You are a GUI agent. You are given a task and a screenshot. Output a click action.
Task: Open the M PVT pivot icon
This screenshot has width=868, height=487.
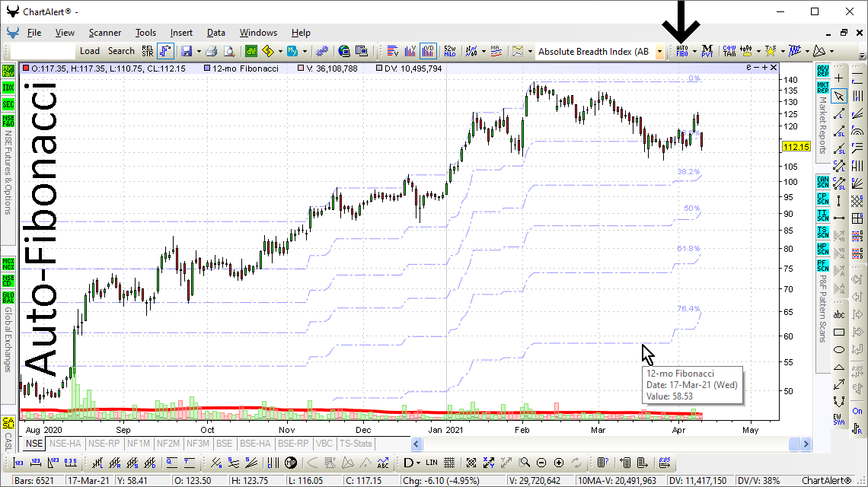(707, 52)
